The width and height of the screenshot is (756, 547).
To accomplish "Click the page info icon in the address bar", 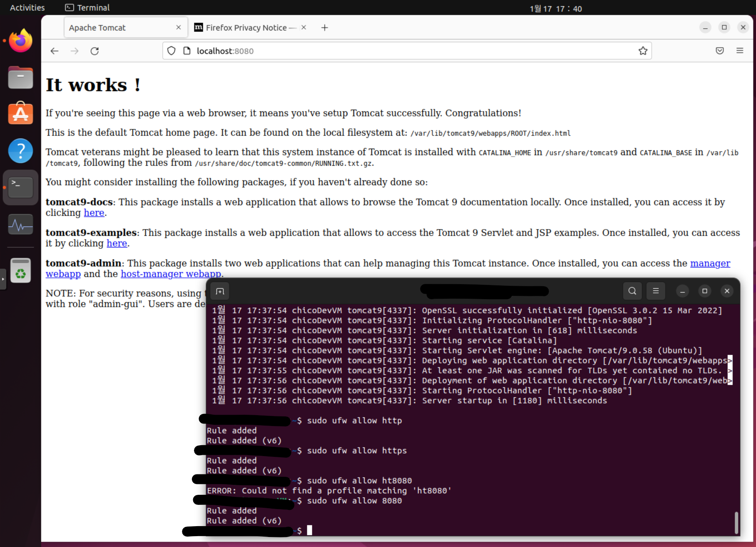I will click(187, 51).
